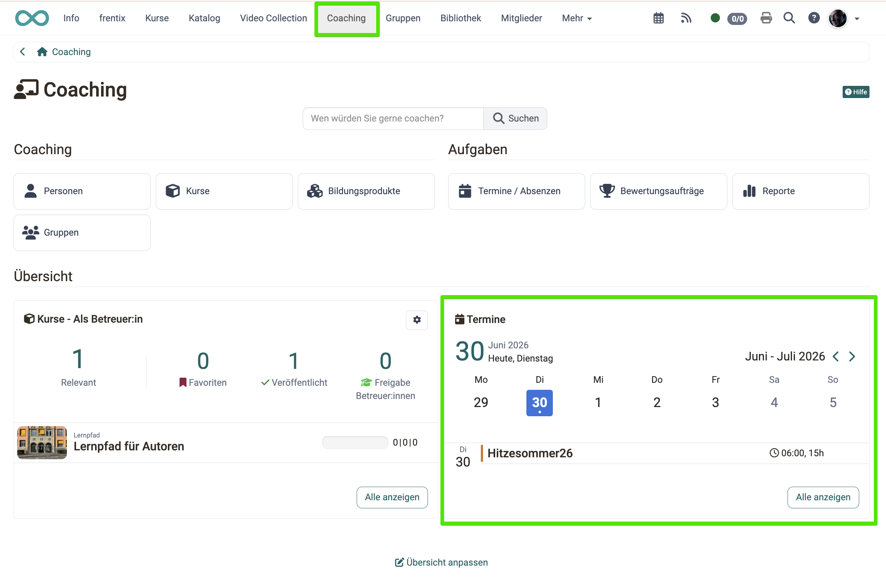Open the search magnifier in top bar
This screenshot has height=588, width=886.
click(x=789, y=18)
